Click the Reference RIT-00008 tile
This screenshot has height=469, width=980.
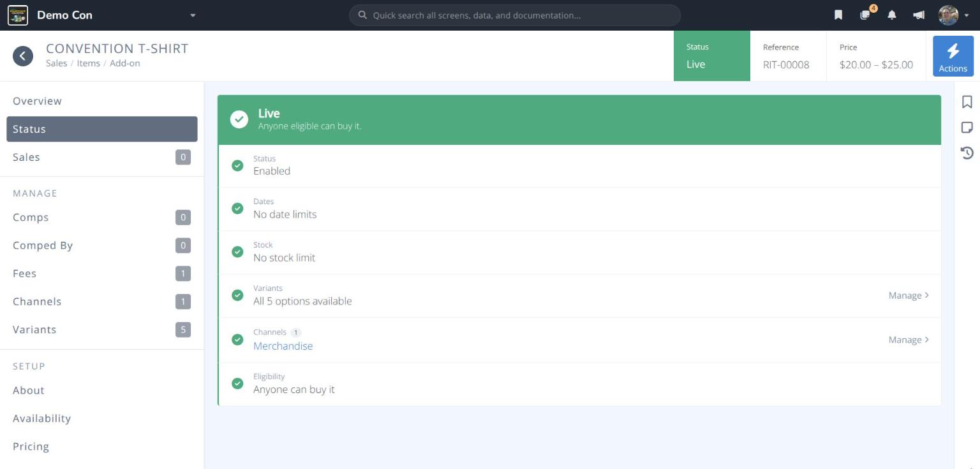789,56
